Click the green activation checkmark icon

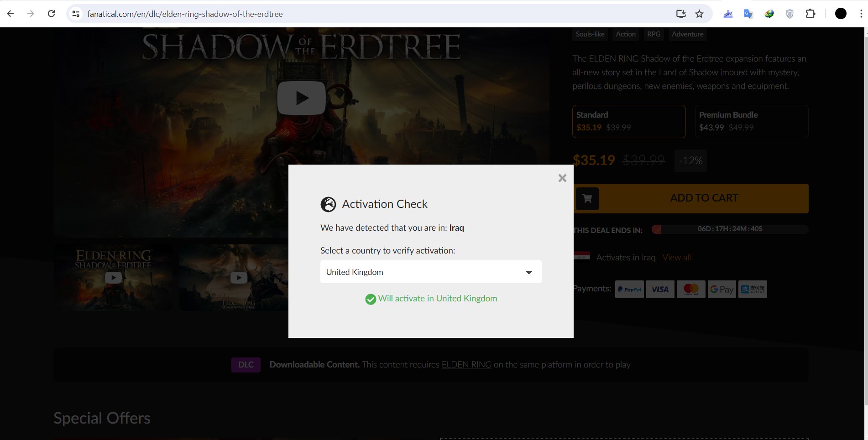(x=371, y=299)
